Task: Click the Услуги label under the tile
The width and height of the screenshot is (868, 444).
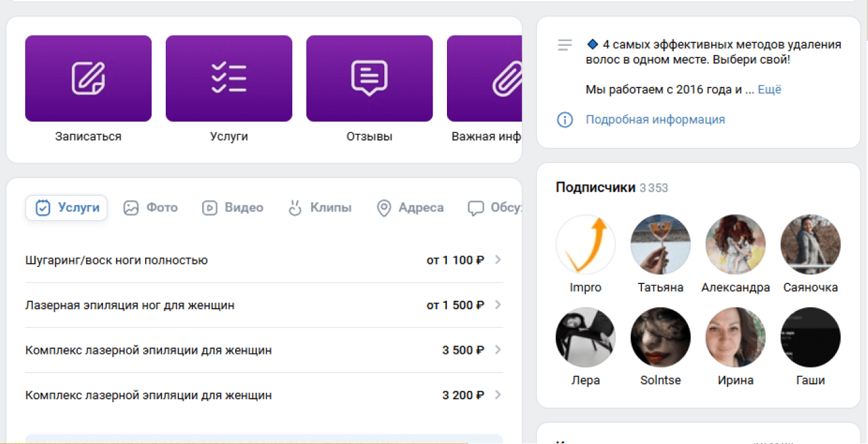Action: [229, 137]
